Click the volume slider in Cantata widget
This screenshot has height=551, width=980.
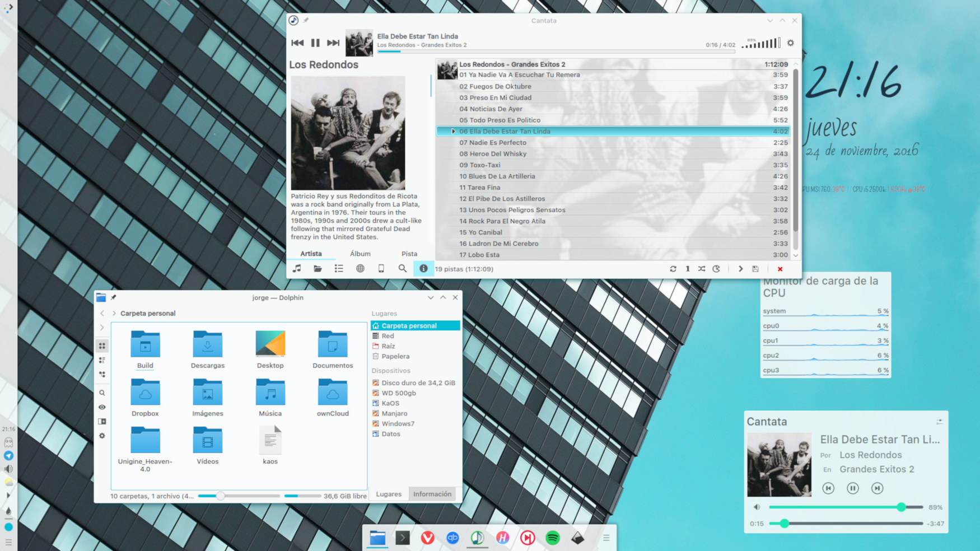tap(846, 507)
